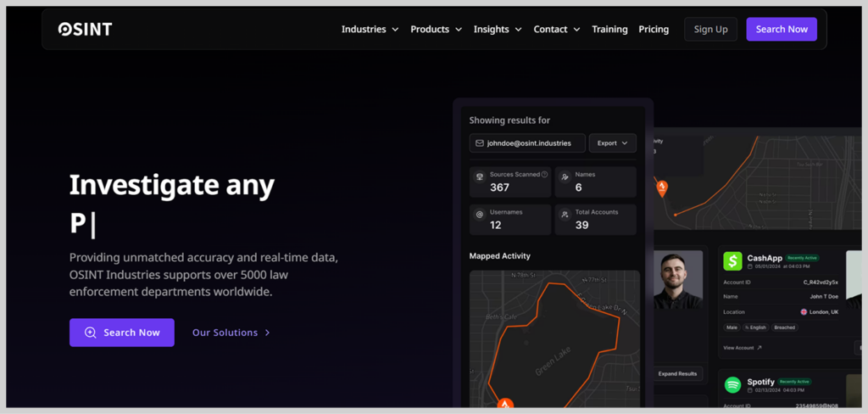Image resolution: width=868 pixels, height=414 pixels.
Task: Click the Names person icon
Action: point(565,177)
